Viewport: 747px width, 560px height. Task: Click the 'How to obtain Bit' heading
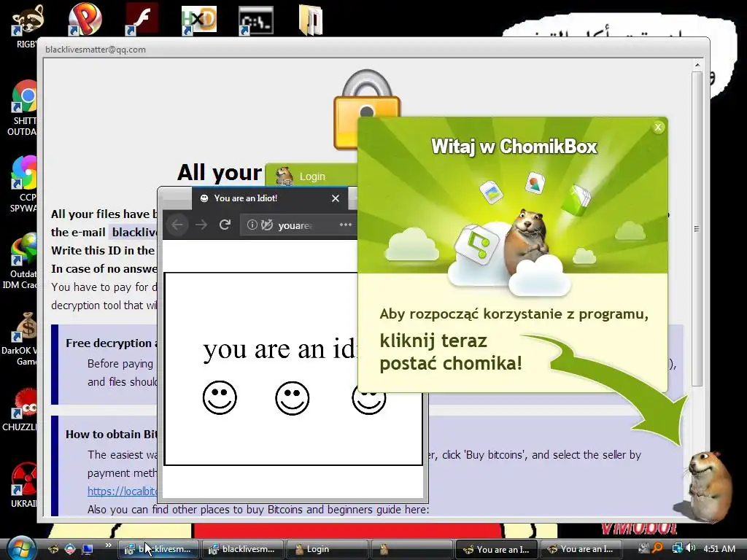click(x=112, y=435)
